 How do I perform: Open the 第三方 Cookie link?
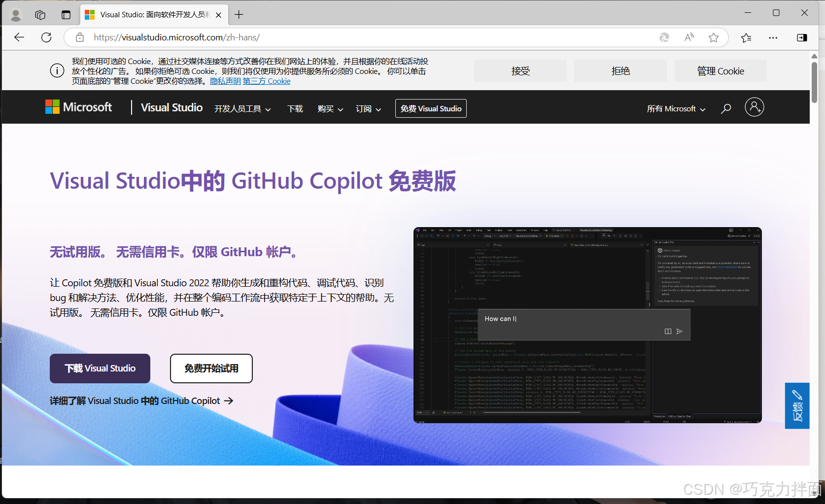[x=267, y=81]
